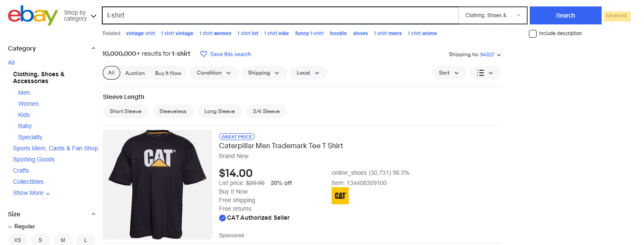Open the Specialty category
Screen dimensions: 644x245
pos(30,137)
